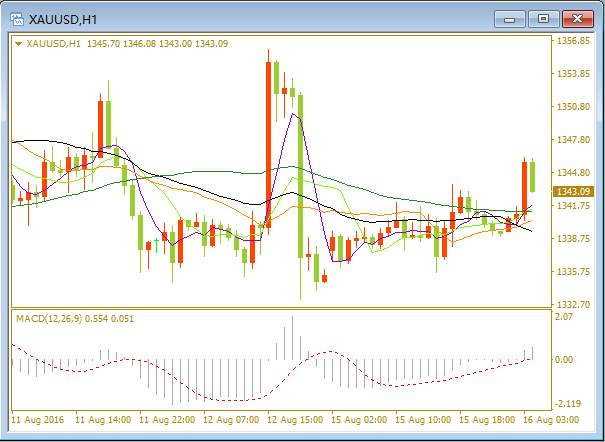Click the 1353.85 price scale label
605x442 pixels.
[x=573, y=73]
